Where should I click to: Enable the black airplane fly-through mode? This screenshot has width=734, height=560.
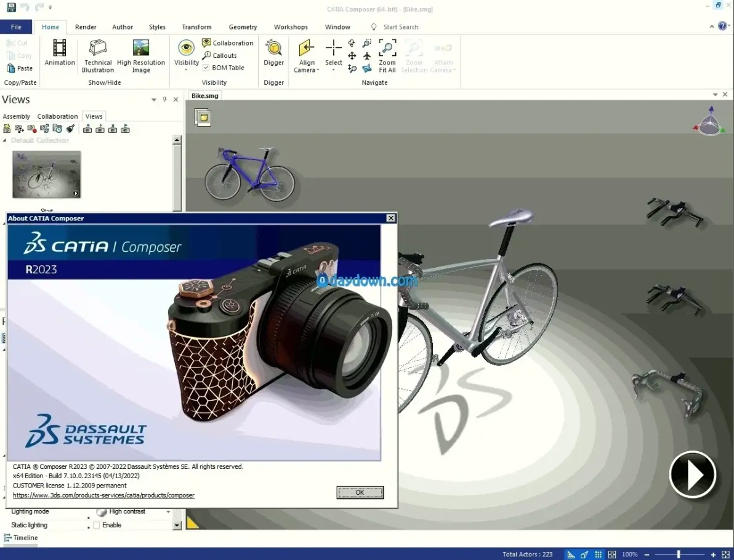tap(367, 56)
